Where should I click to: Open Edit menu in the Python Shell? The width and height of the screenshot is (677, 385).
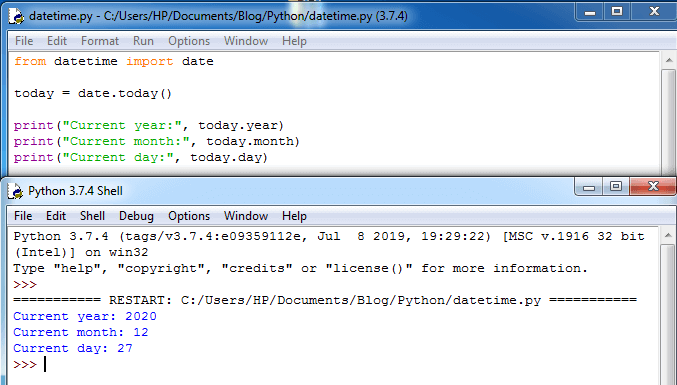coord(56,216)
